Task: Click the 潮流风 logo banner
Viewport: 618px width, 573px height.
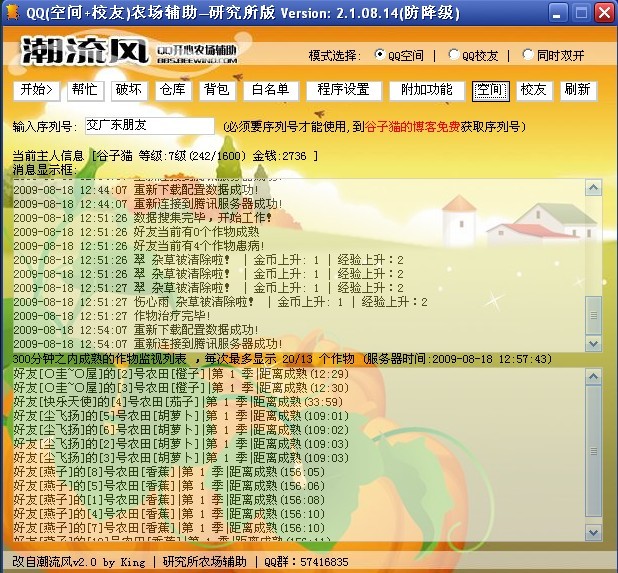Action: pyautogui.click(x=129, y=51)
